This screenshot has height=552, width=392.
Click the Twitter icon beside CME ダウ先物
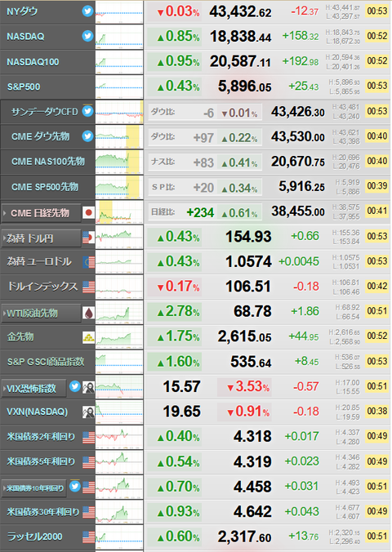pyautogui.click(x=87, y=136)
